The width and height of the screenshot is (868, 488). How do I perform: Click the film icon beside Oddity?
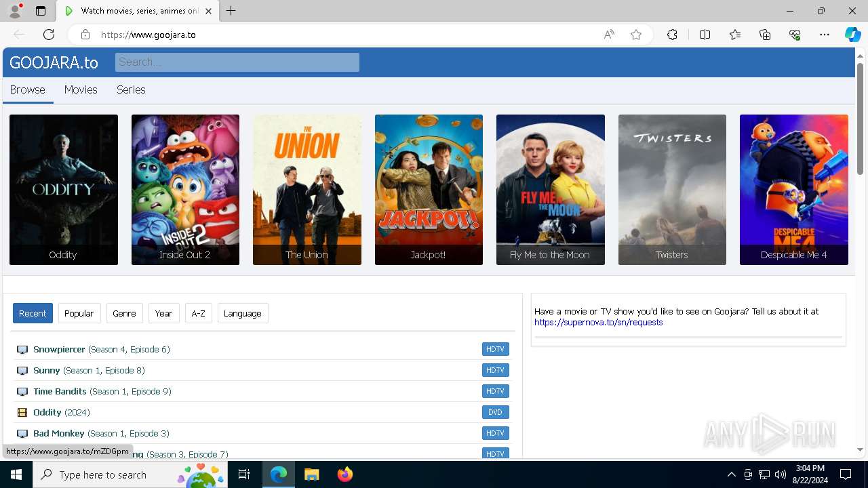pyautogui.click(x=22, y=412)
